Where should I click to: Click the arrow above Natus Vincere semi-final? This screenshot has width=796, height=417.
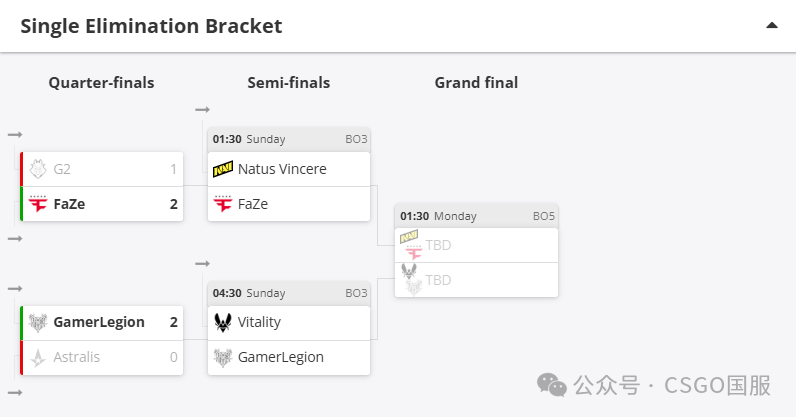point(203,110)
